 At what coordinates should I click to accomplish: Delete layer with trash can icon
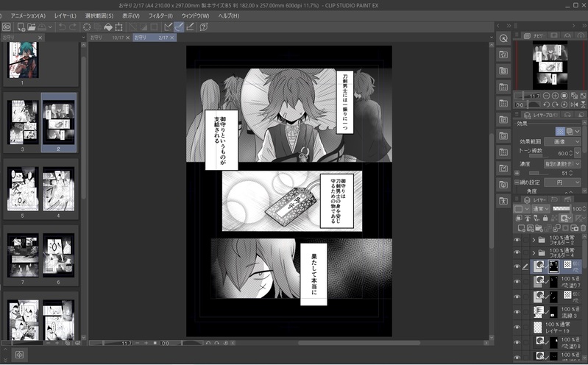click(x=583, y=227)
